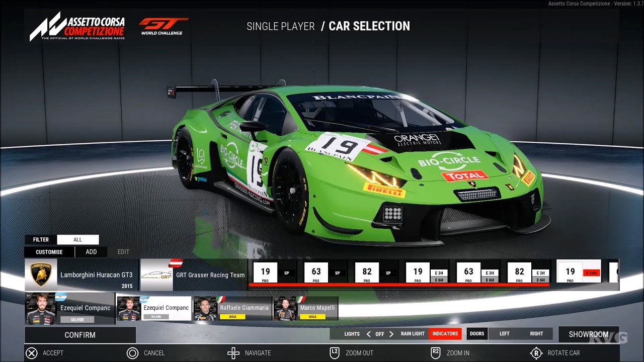Open the ALL filter selector
Image resolution: width=644 pixels, height=362 pixels.
point(78,240)
